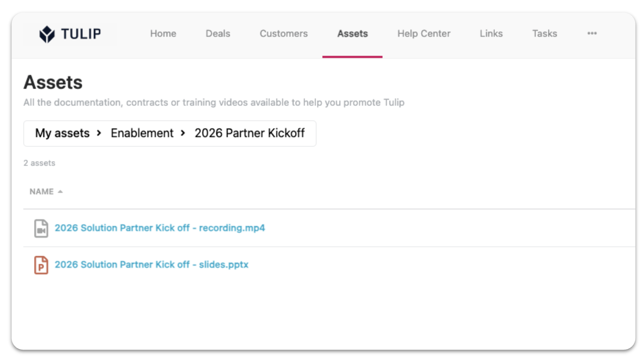644x362 pixels.
Task: Select the black tulip emblem in header
Action: (x=46, y=34)
